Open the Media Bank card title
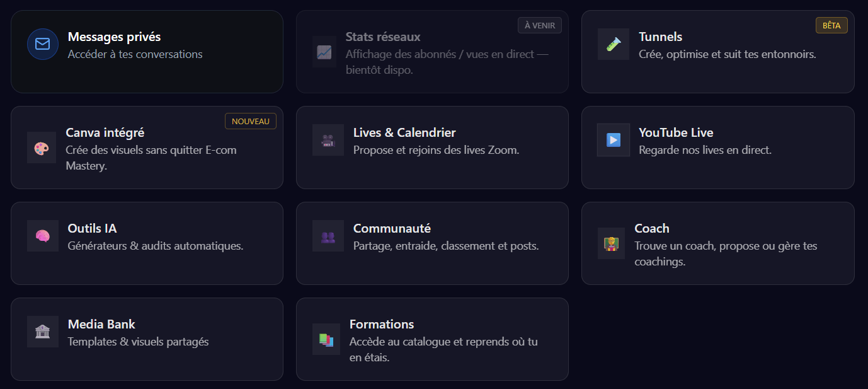Viewport: 868px width, 389px height. coord(101,325)
